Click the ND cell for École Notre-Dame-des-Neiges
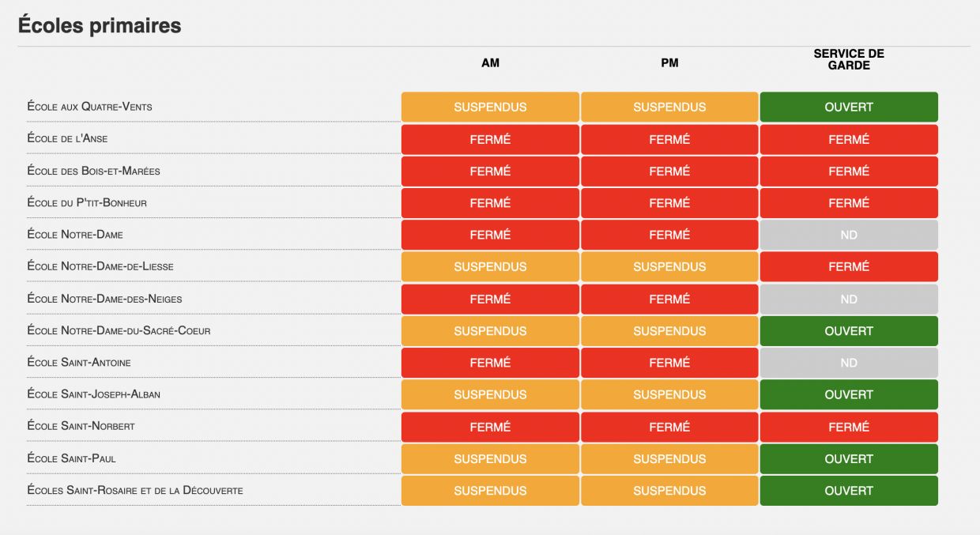Viewport: 980px width, 535px height. click(849, 299)
